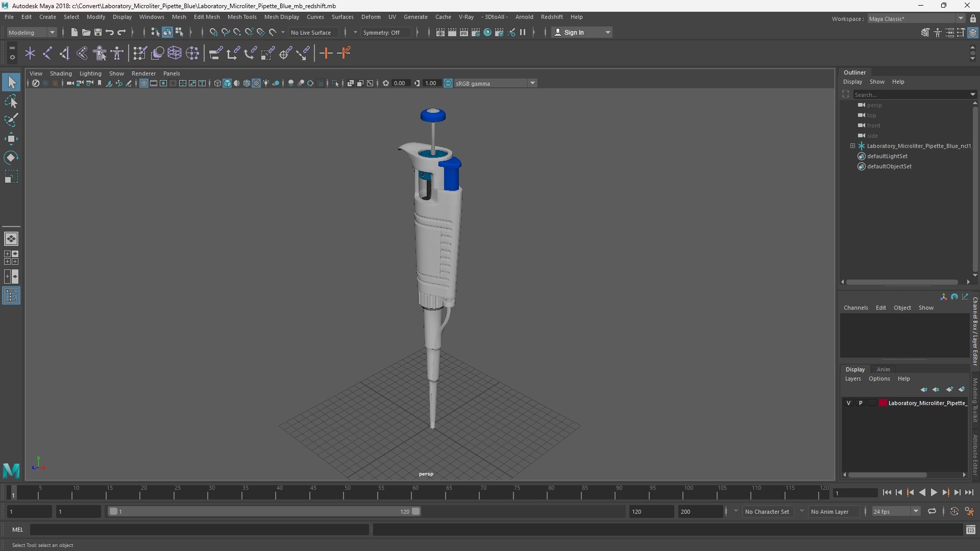Image resolution: width=980 pixels, height=551 pixels.
Task: Click the red layer color swatch
Action: coord(883,403)
